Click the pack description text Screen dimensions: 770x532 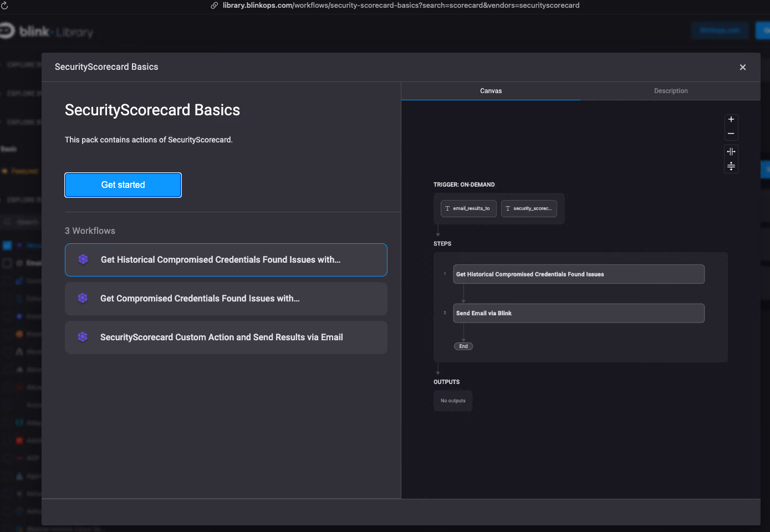(149, 140)
